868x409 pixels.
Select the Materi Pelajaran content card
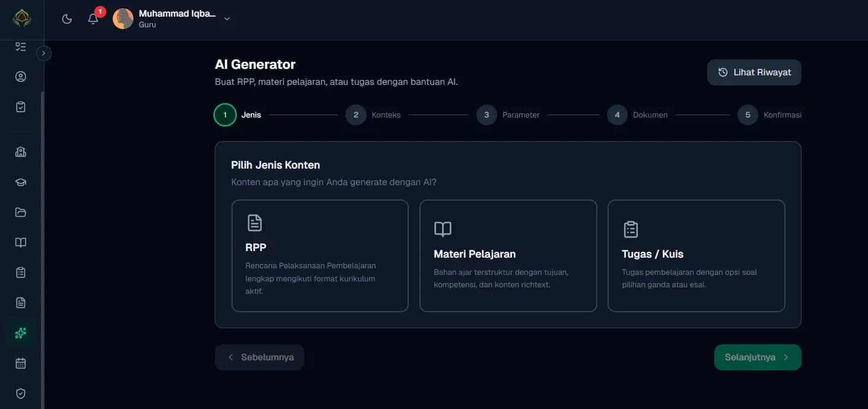508,256
